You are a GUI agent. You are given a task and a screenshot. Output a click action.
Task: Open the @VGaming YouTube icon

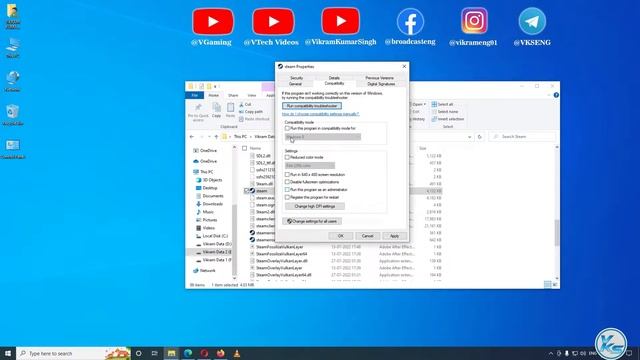point(213,22)
